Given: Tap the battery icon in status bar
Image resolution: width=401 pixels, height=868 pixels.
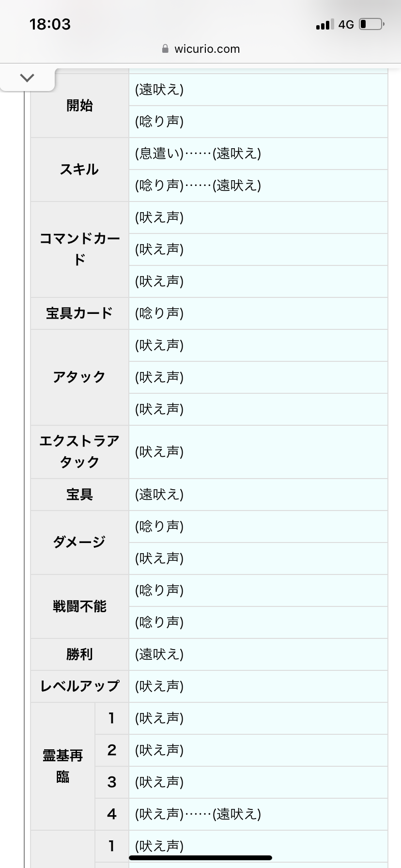Looking at the screenshot, I should coord(371,24).
